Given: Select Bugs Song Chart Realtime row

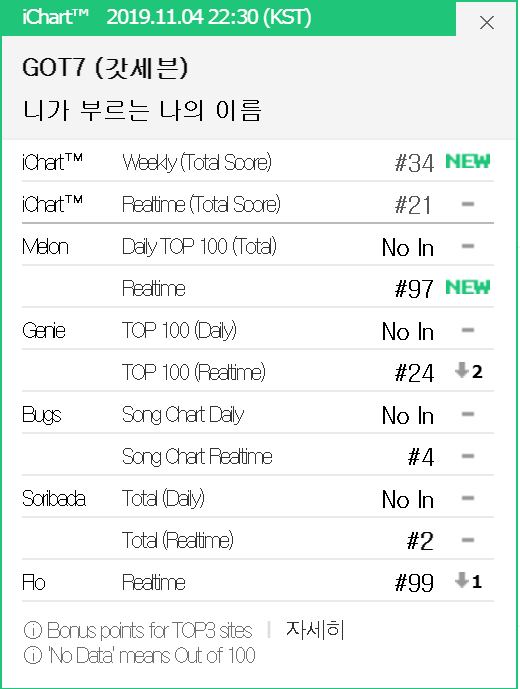Looking at the screenshot, I should pyautogui.click(x=258, y=456).
